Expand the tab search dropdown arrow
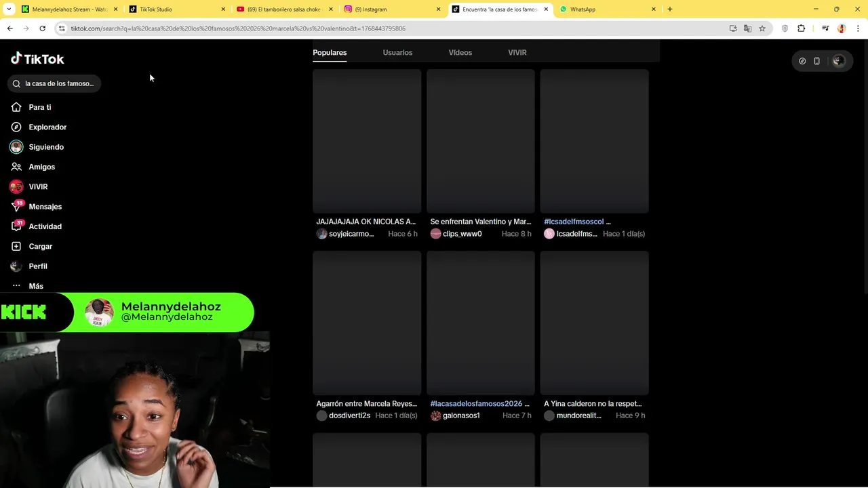 coord(9,9)
